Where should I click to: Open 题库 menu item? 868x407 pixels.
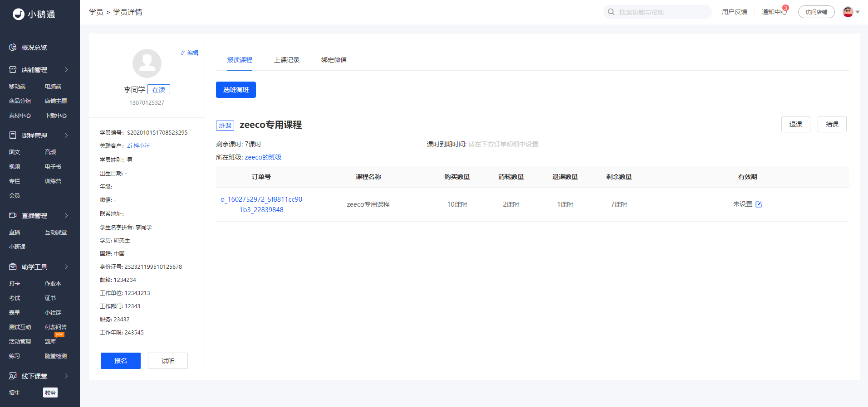point(50,341)
